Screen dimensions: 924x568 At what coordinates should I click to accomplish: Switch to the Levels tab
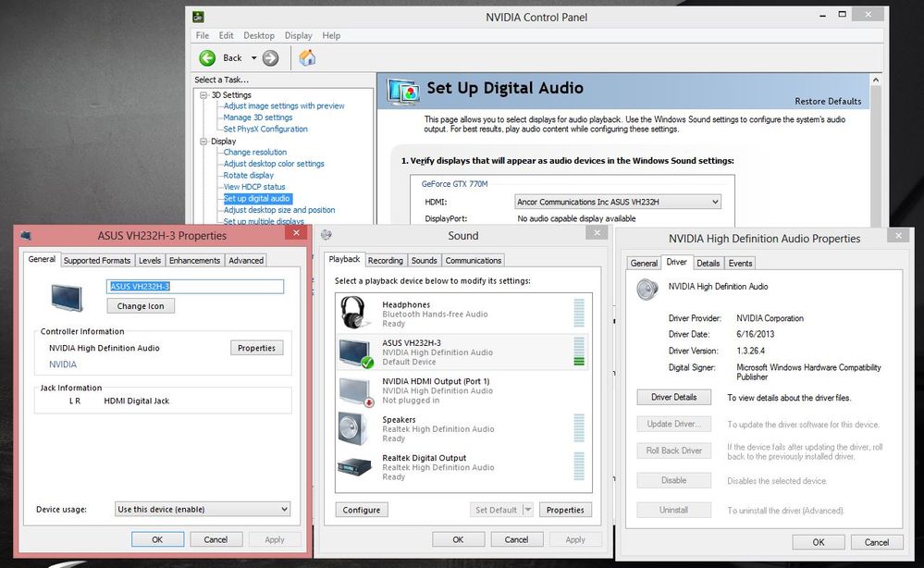[149, 261]
